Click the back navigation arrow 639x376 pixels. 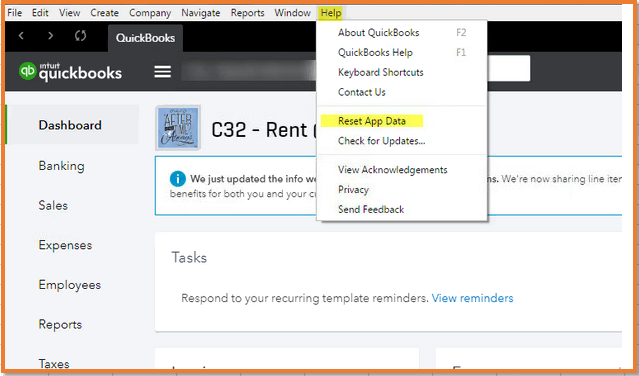point(21,36)
